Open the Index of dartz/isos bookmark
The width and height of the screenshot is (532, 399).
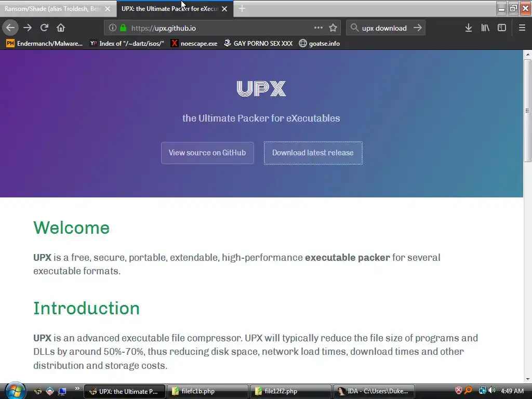click(127, 44)
